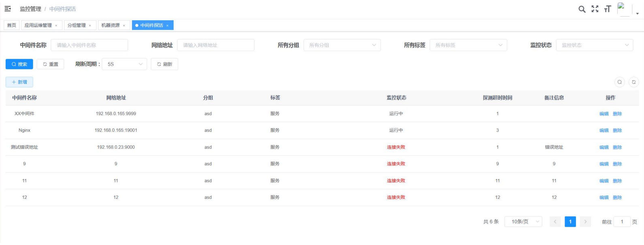Toggle search bar visibility round icon

[x=619, y=82]
